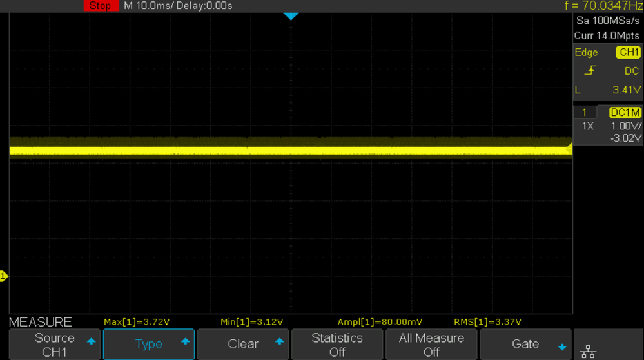This screenshot has width=644, height=360.
Task: Click the 1X probe attenuation label
Action: click(x=588, y=126)
